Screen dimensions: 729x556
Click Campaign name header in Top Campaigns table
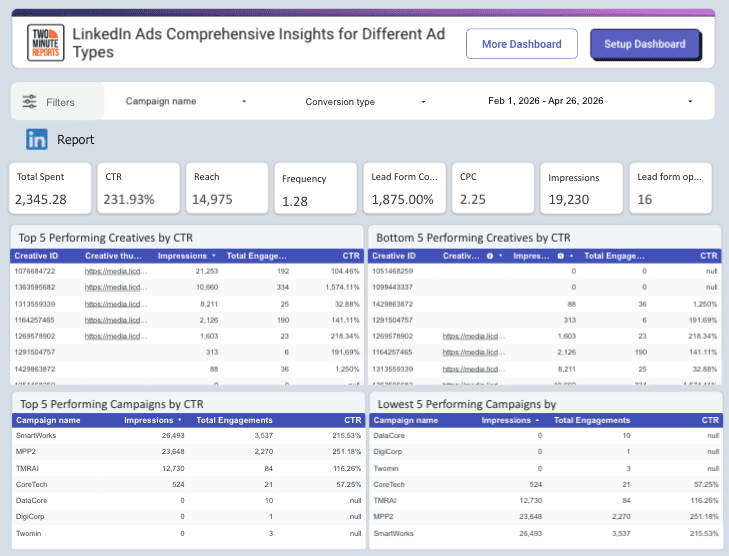coord(48,420)
